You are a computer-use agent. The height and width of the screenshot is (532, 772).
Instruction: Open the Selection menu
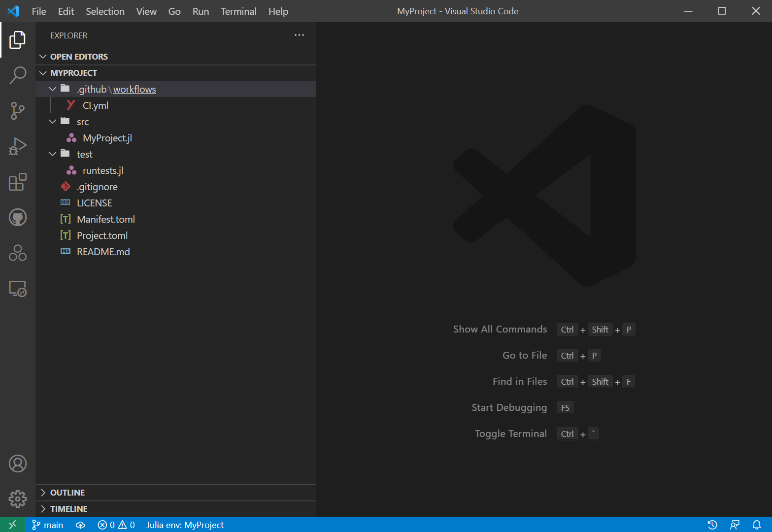105,11
